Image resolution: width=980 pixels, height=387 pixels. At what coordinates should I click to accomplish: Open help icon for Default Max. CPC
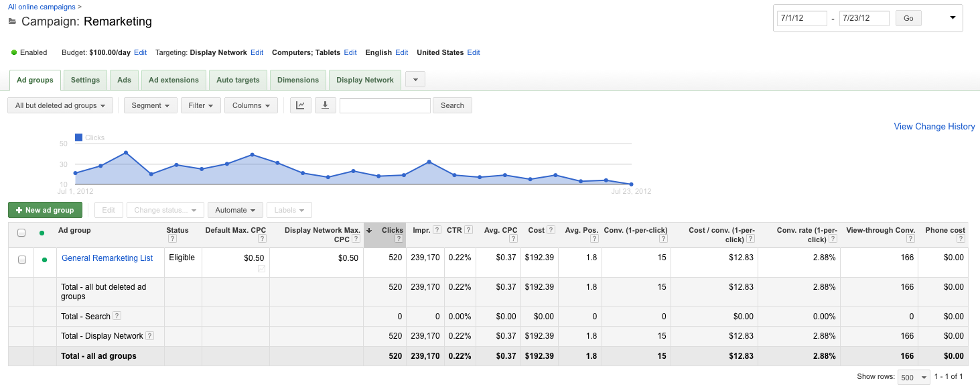[263, 239]
